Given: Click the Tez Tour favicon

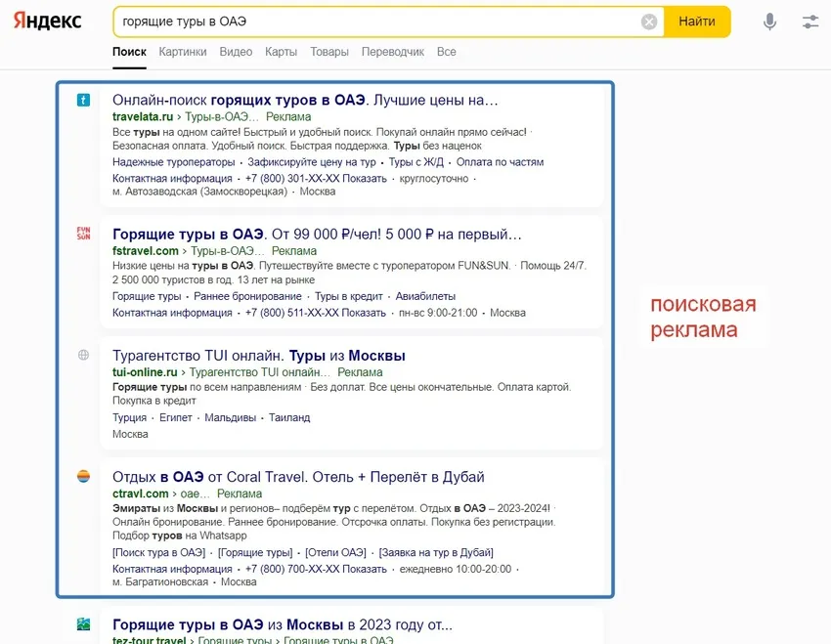Looking at the screenshot, I should [x=83, y=624].
